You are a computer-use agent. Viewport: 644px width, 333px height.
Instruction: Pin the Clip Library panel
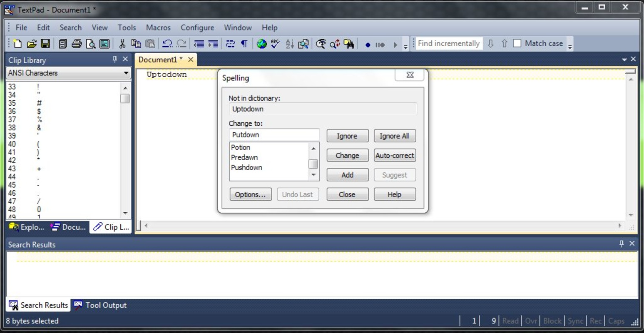pos(115,60)
